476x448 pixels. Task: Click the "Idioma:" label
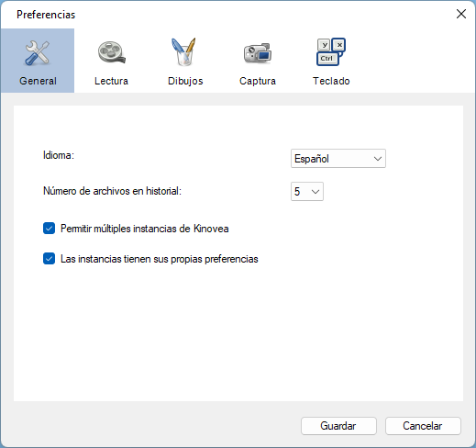59,155
